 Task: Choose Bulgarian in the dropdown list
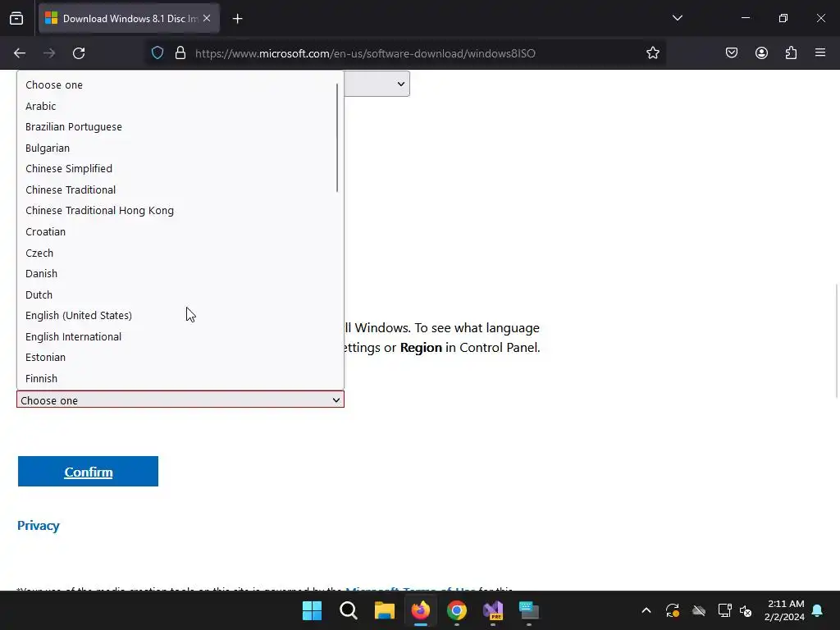coord(180,148)
